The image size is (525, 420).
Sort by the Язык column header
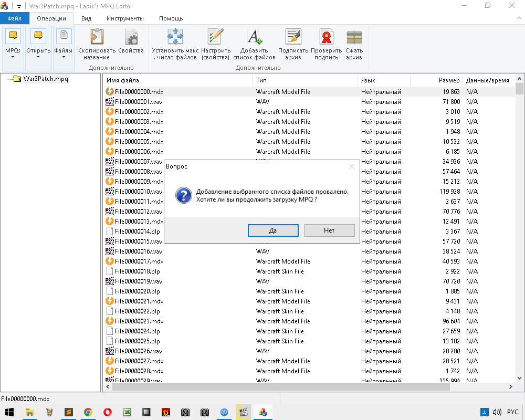[384, 80]
